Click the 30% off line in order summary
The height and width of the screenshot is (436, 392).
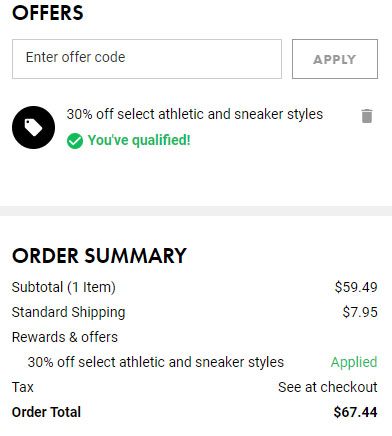click(156, 362)
